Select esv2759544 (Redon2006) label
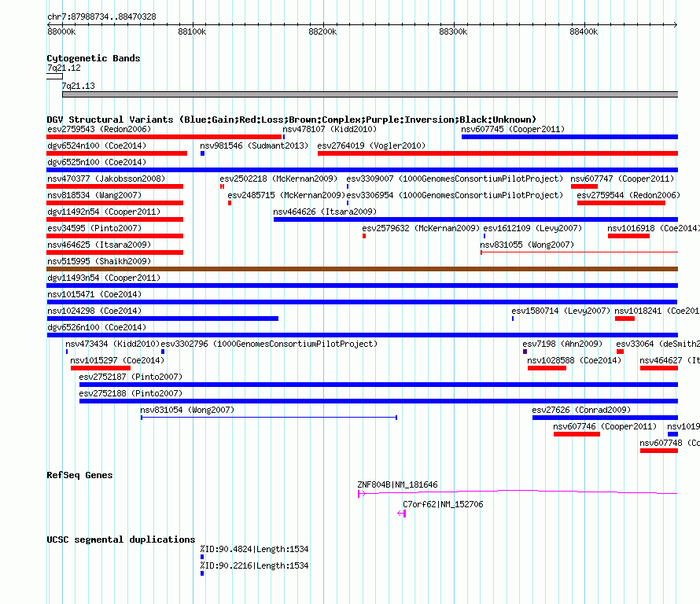Viewport: 700px width, 604px height. [628, 196]
